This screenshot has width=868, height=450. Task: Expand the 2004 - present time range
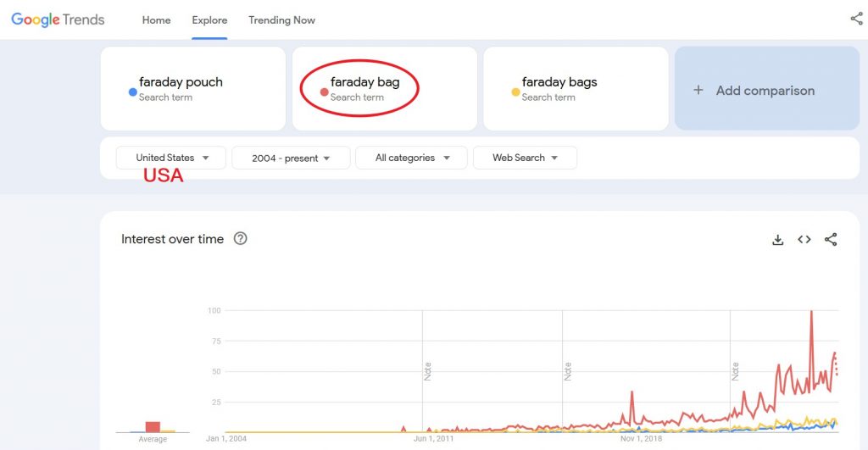291,158
